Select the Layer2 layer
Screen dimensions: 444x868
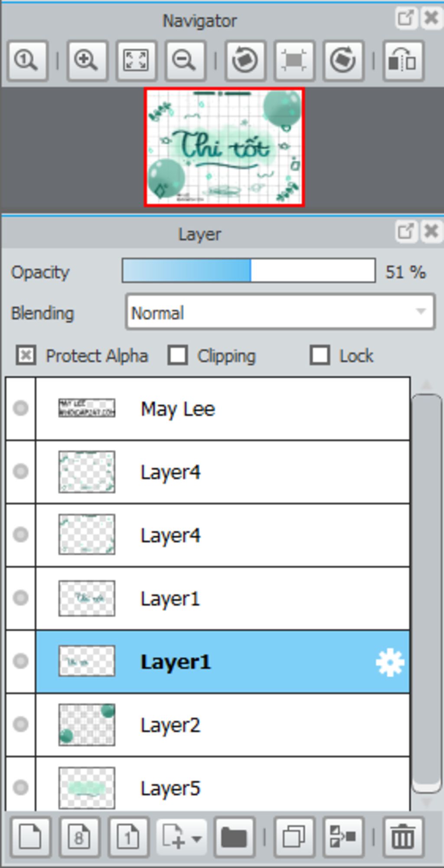coord(223,725)
